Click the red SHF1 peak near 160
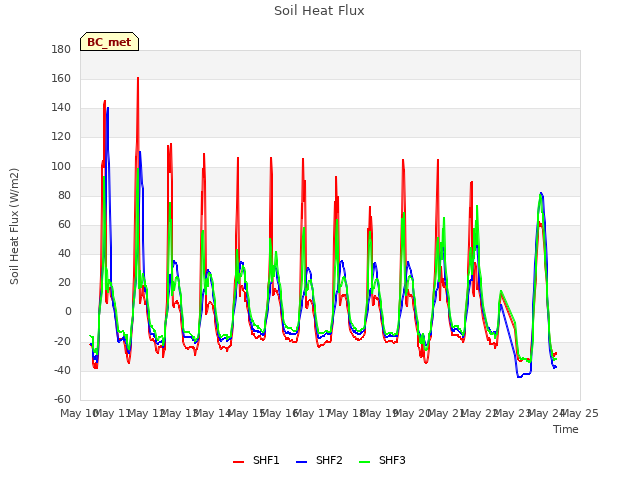The height and width of the screenshot is (480, 640). coord(138,78)
